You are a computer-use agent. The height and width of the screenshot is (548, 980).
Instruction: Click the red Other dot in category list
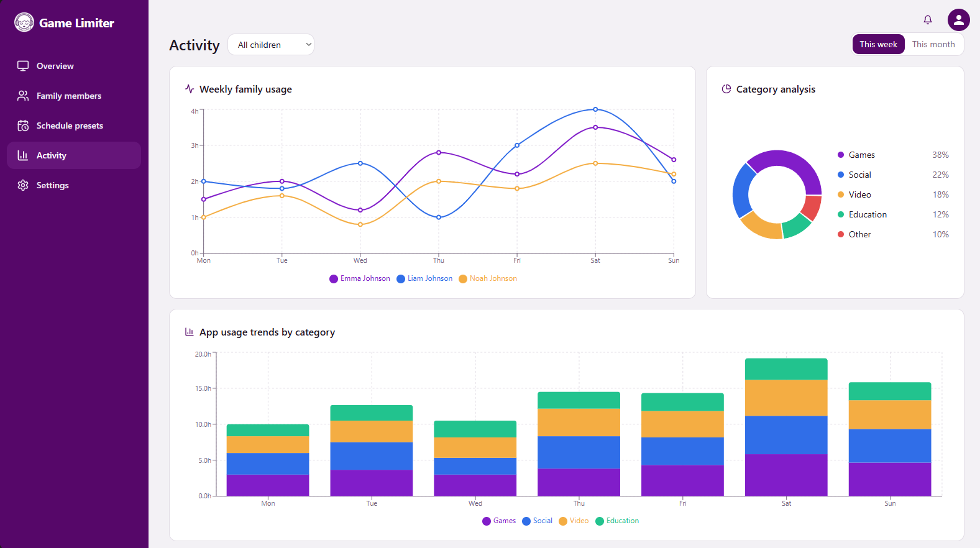click(x=841, y=234)
